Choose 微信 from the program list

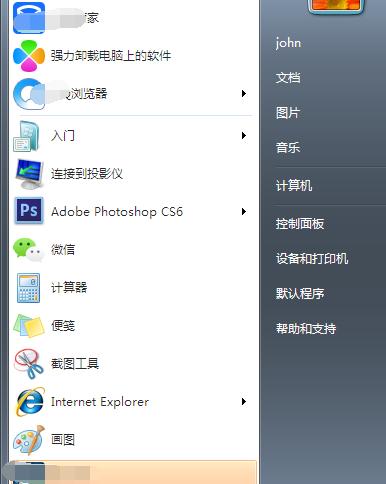pos(63,249)
